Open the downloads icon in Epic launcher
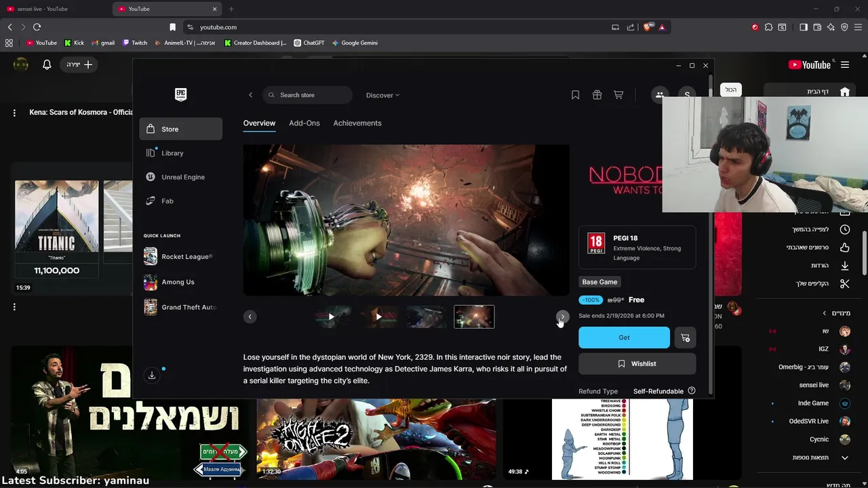Screen dimensions: 868x488 [152, 375]
